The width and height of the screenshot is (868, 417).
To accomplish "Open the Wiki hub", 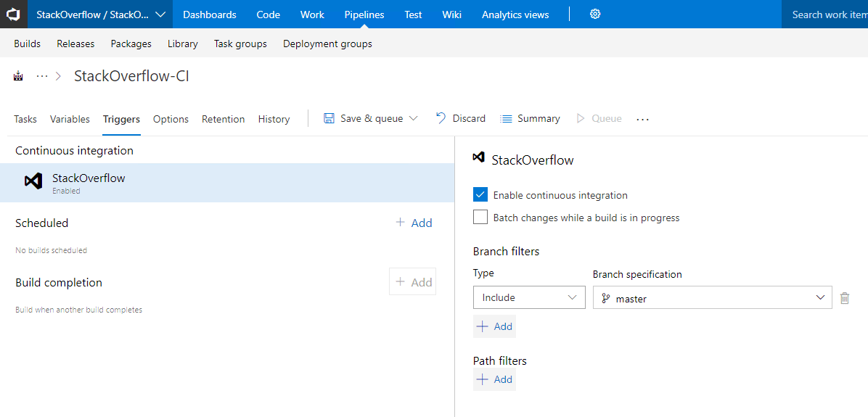I will [x=451, y=15].
